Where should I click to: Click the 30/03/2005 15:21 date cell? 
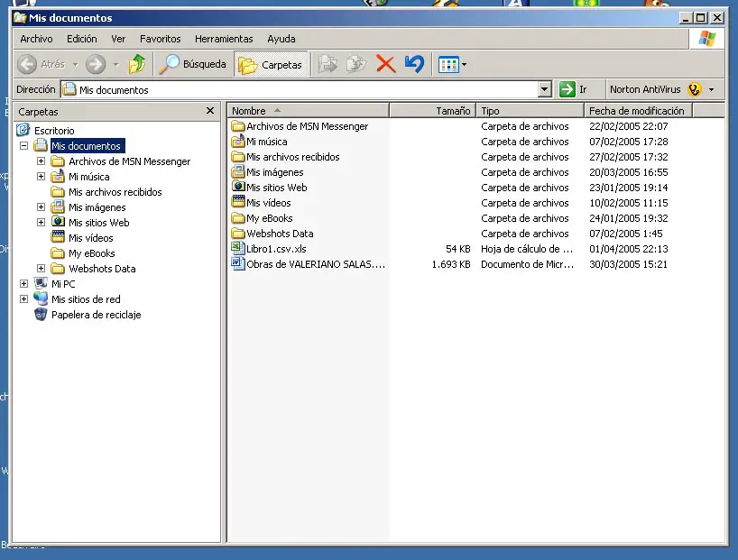628,264
